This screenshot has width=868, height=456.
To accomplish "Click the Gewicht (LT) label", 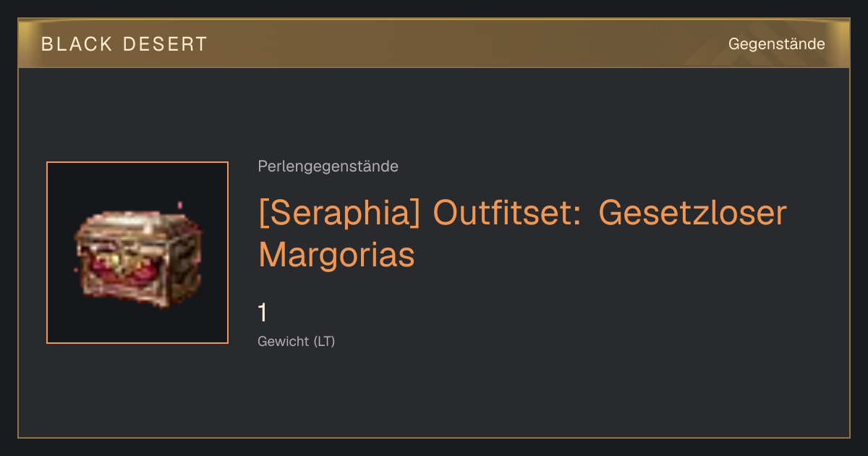I will pos(297,341).
